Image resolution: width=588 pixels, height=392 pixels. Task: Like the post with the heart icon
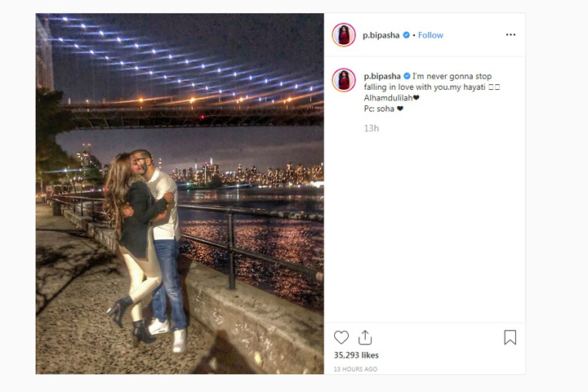point(341,337)
